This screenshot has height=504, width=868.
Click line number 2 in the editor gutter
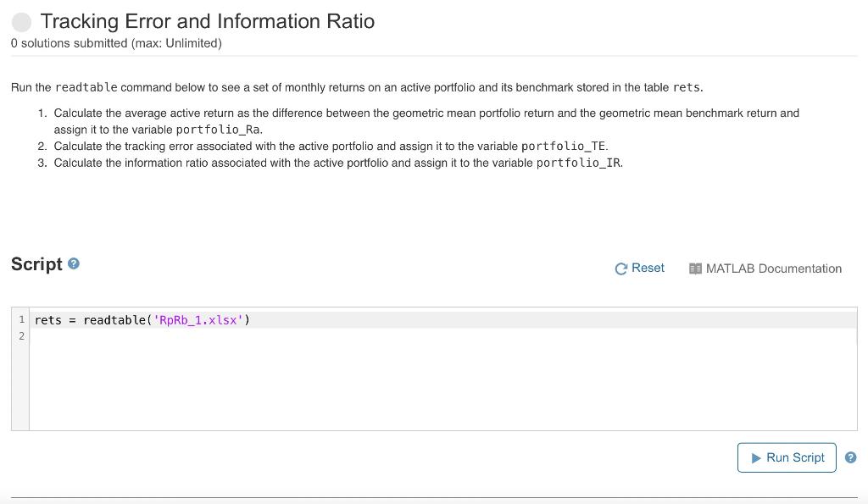click(21, 335)
